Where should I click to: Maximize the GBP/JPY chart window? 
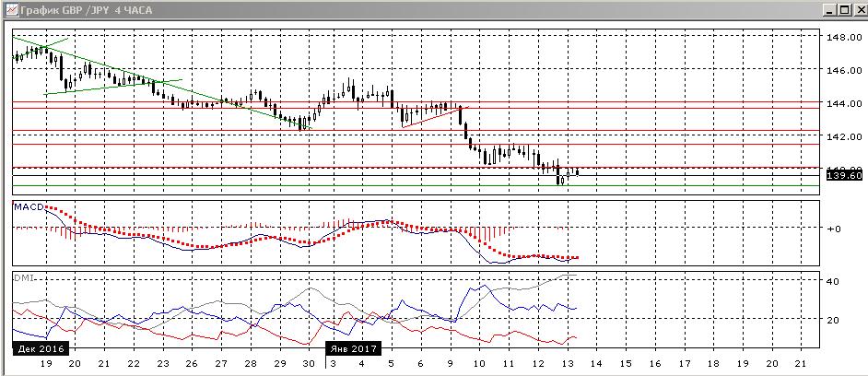[842, 9]
